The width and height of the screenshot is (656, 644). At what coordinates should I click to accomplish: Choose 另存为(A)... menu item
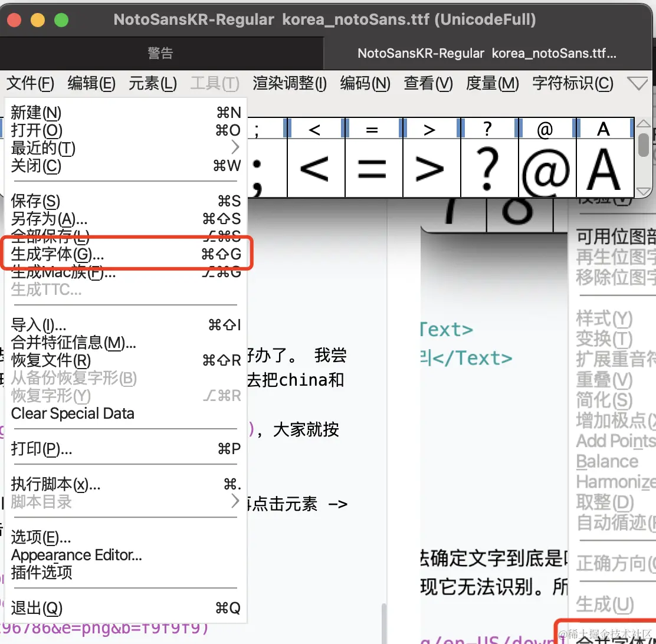pyautogui.click(x=126, y=219)
